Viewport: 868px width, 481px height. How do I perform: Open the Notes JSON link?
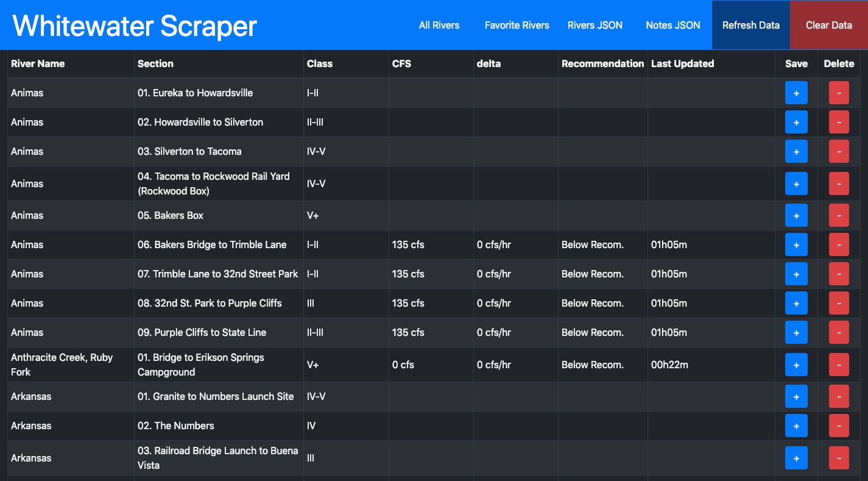point(673,25)
